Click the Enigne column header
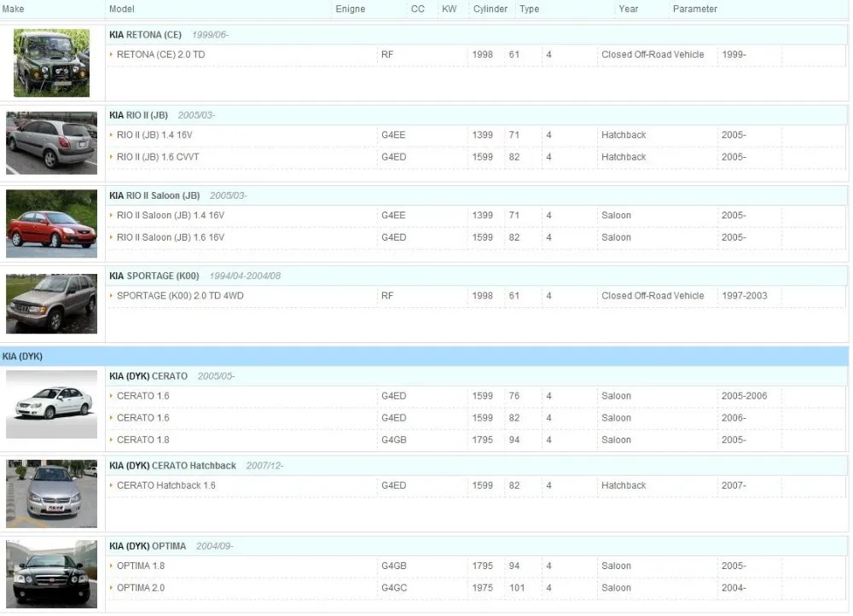The height and width of the screenshot is (616, 853). click(351, 9)
